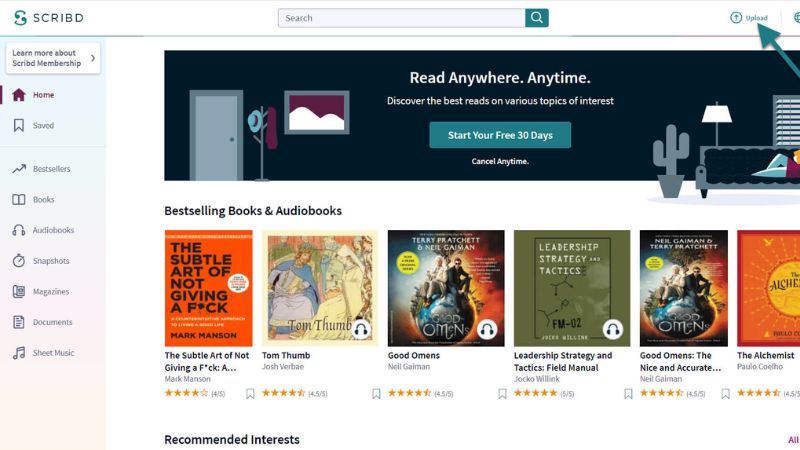Open Learn more about Scribd Membership card
This screenshot has width=800, height=450.
53,58
